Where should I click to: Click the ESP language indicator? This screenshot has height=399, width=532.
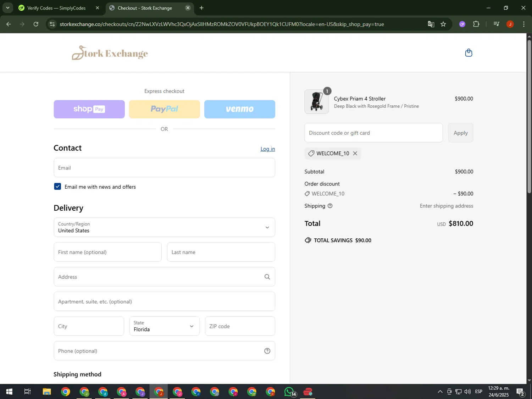(478, 392)
